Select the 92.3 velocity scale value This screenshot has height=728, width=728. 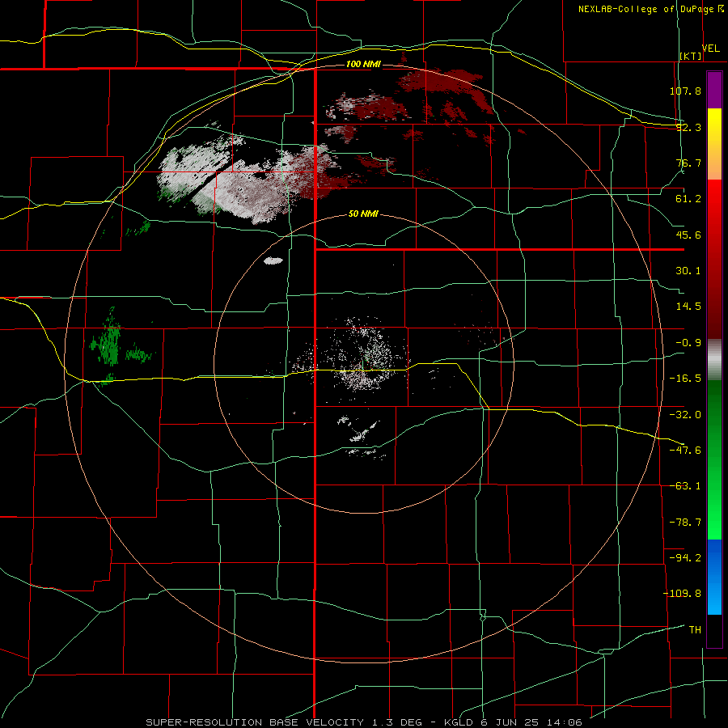click(688, 127)
